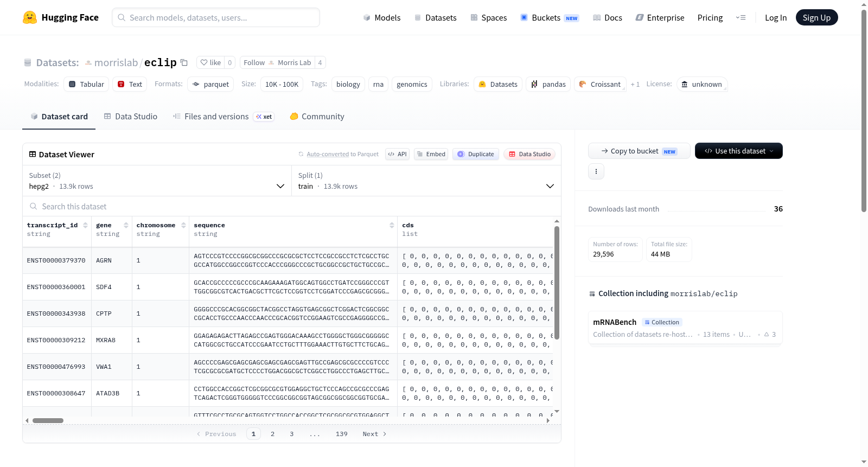Click the Datasets library tag
Image resolution: width=868 pixels, height=467 pixels.
coord(498,84)
